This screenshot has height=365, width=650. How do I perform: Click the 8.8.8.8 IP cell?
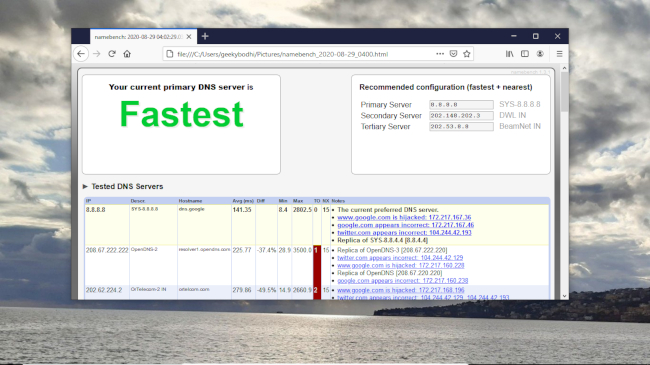(96, 210)
